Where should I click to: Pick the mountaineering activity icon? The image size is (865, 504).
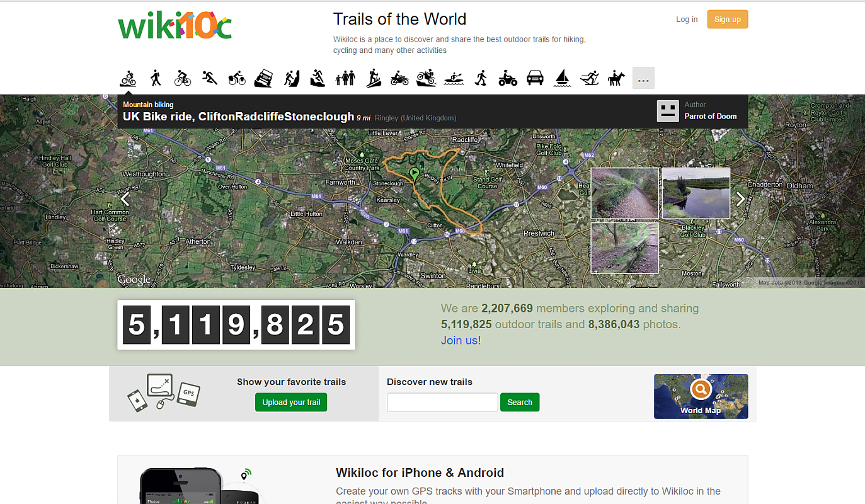318,78
